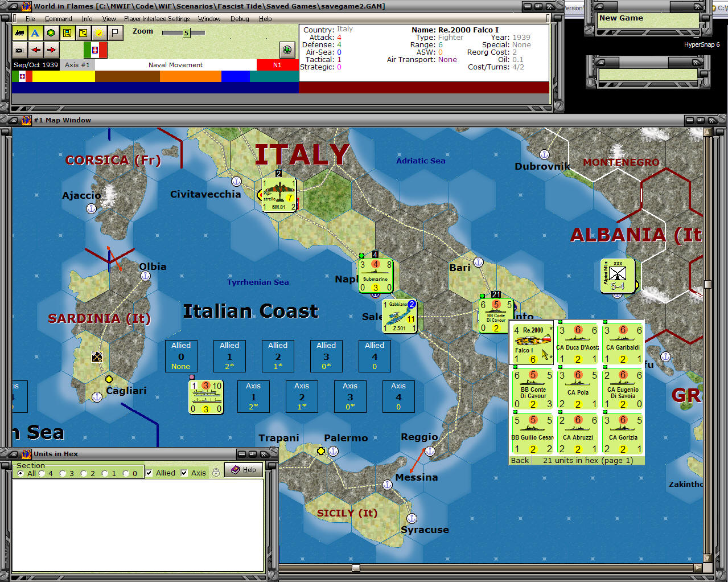Click the dotted rectangle icon below the train
This screenshot has height=582, width=728.
click(19, 50)
